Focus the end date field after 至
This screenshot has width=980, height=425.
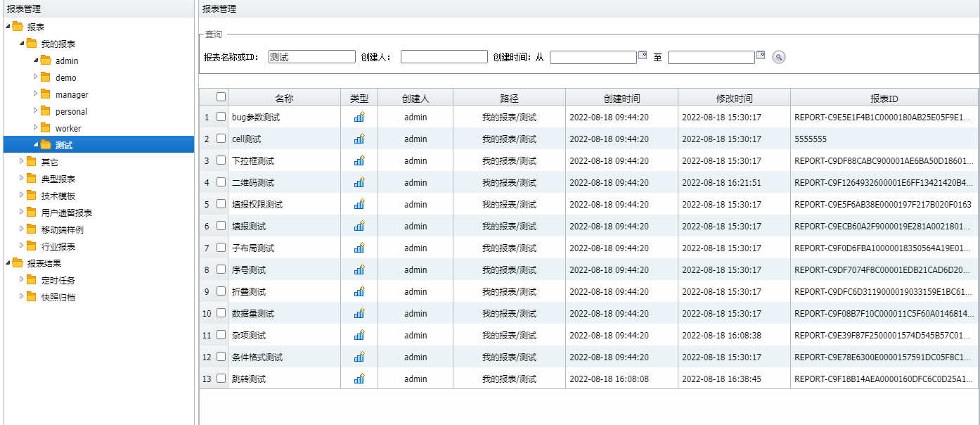711,57
